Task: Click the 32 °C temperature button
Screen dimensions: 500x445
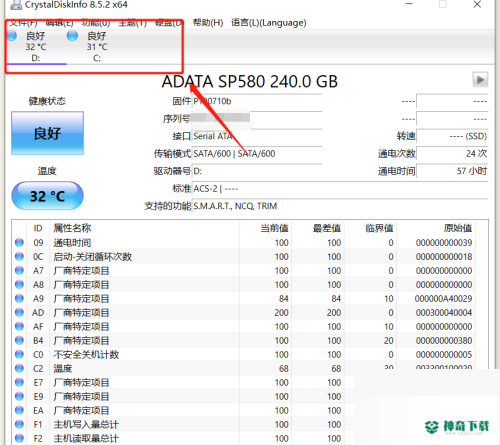Action: point(47,196)
